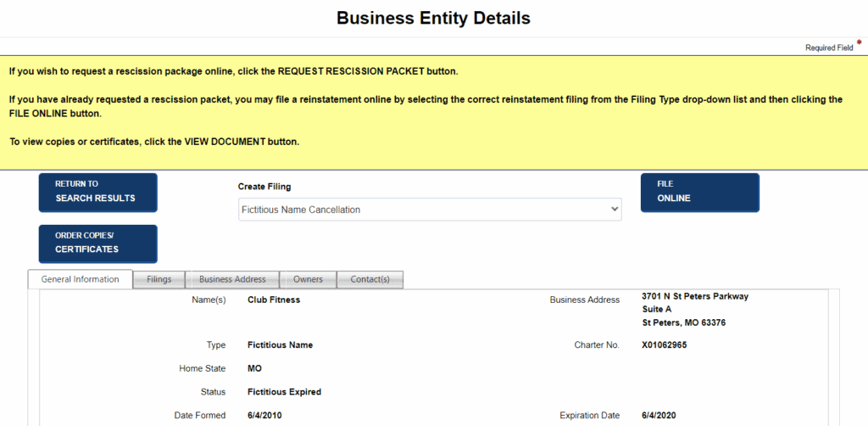
Task: Click the Club Fitness name value
Action: point(274,300)
